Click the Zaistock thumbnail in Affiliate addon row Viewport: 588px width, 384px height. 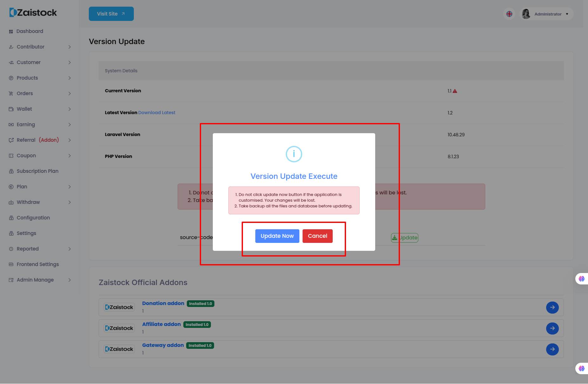coord(119,328)
